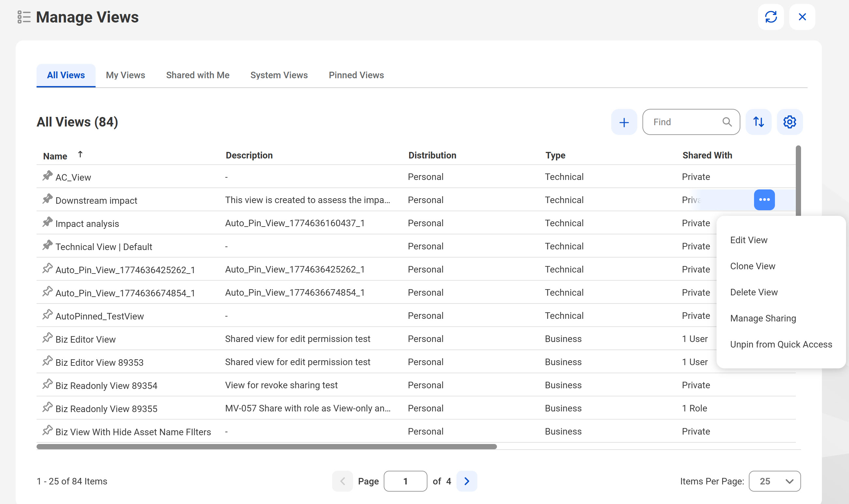Pin Auto_Pin_View_1774636674854_1 view
This screenshot has height=504, width=849.
pos(47,291)
